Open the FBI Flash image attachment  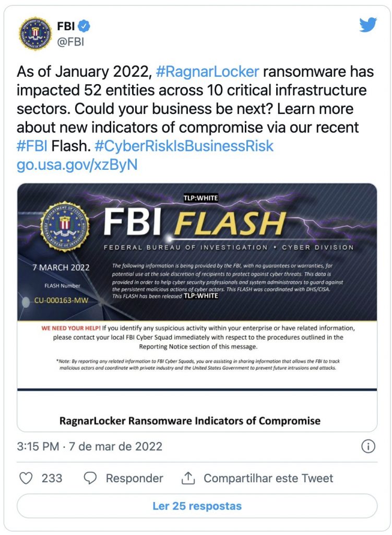[x=197, y=307]
